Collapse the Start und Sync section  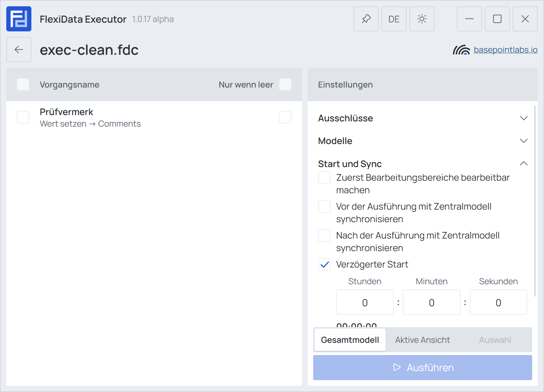pos(524,164)
